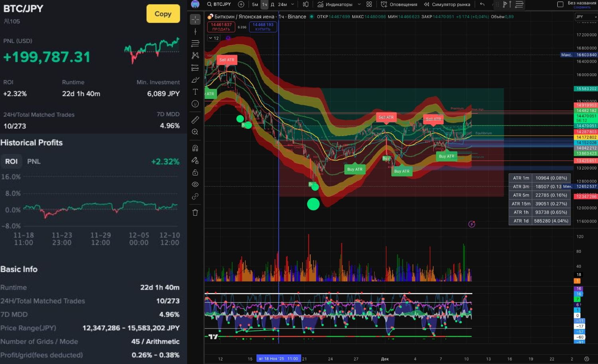Select the crosshair cursor tool

tap(195, 19)
